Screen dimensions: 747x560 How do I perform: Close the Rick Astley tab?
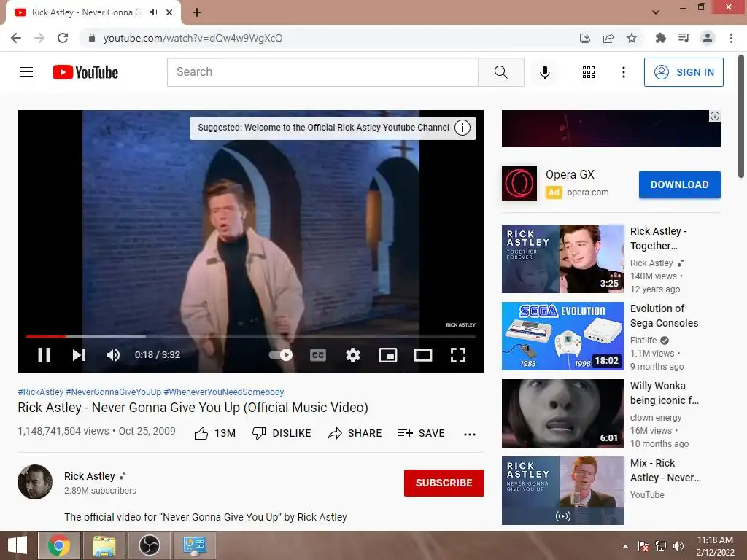(x=169, y=12)
